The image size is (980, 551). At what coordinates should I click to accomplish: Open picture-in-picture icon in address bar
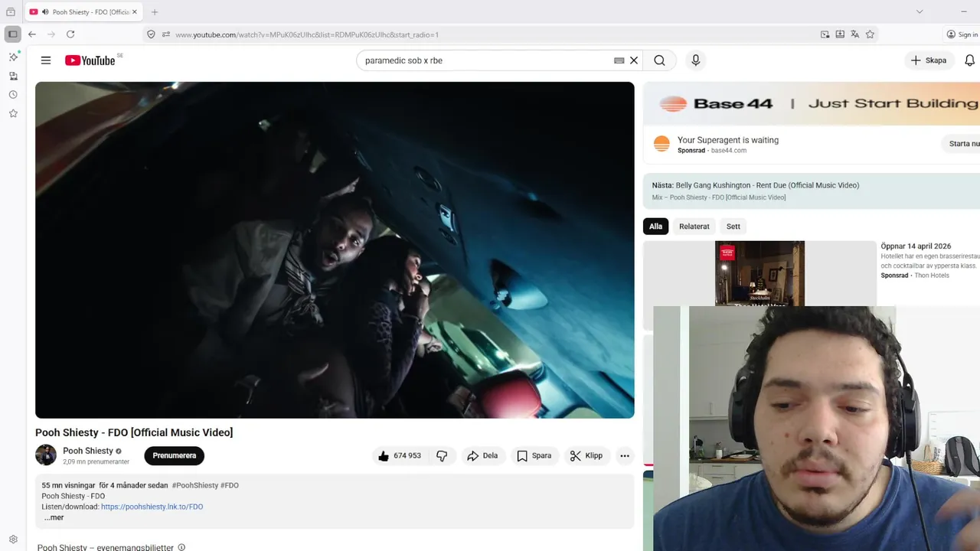825,34
